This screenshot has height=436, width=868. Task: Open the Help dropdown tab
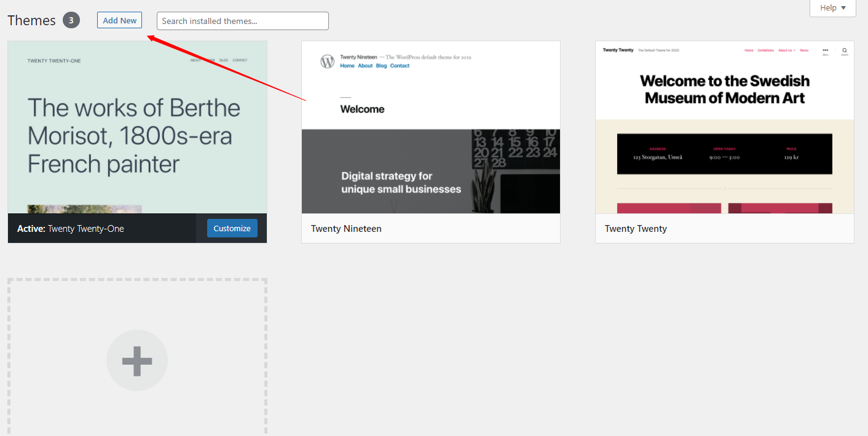[x=833, y=8]
